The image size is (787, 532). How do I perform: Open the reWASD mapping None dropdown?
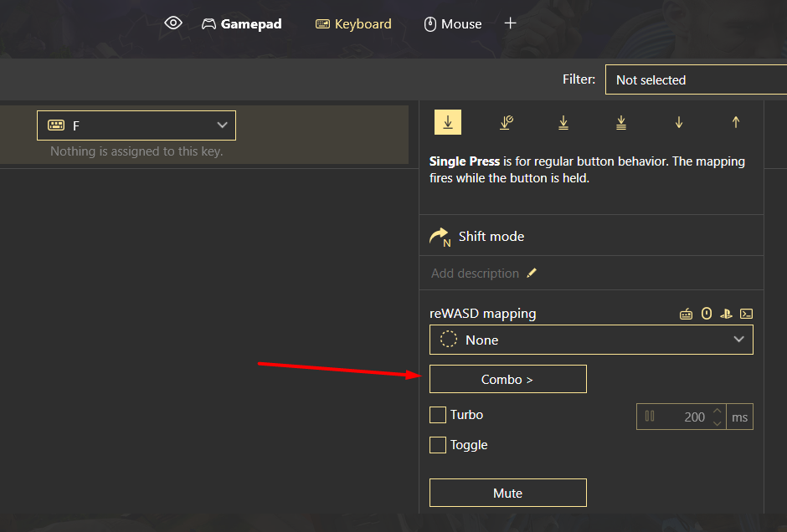591,340
